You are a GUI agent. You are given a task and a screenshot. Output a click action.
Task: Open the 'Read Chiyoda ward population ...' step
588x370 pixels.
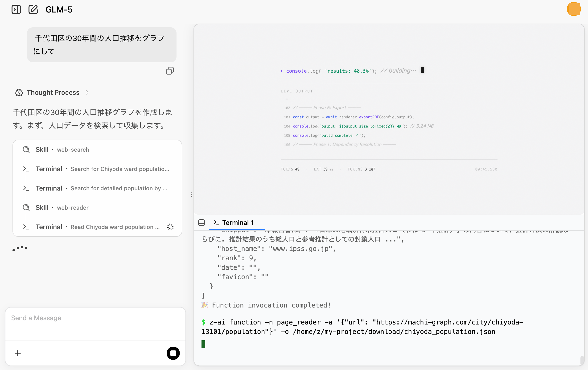click(97, 227)
